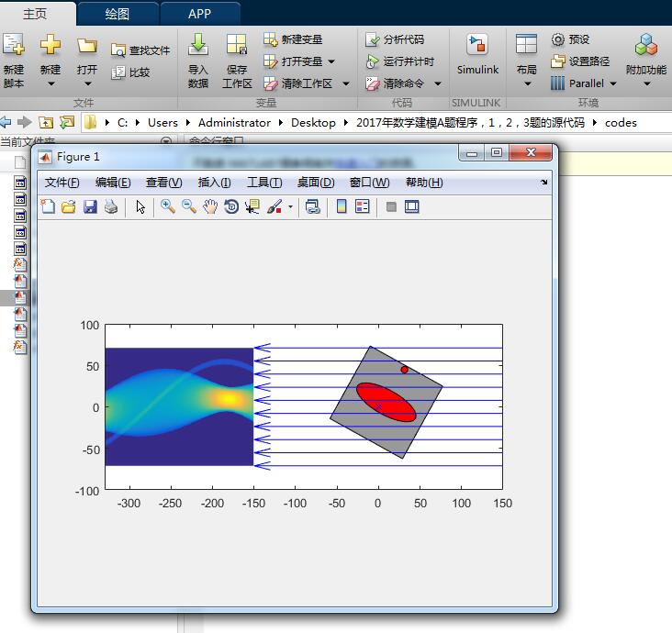Click the Users folder in address path

tap(162, 123)
